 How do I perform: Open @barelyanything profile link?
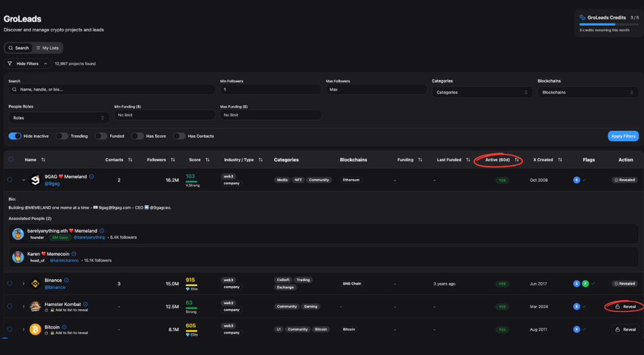89,238
